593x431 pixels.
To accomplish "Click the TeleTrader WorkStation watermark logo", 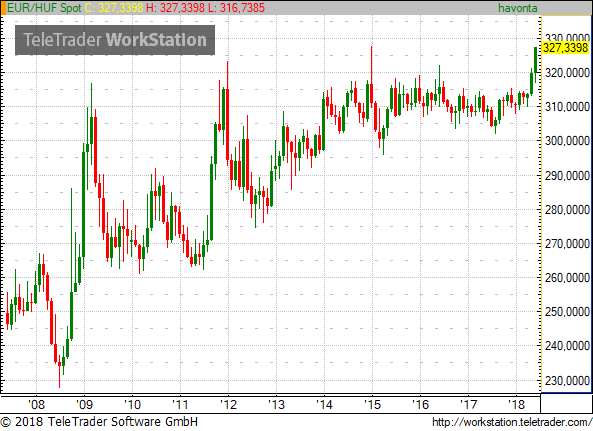I will 115,40.
